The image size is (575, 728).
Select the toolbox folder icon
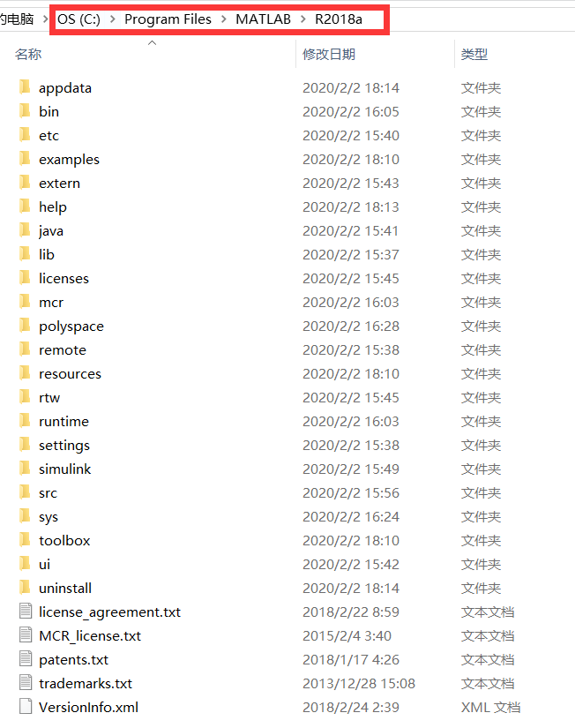(25, 540)
